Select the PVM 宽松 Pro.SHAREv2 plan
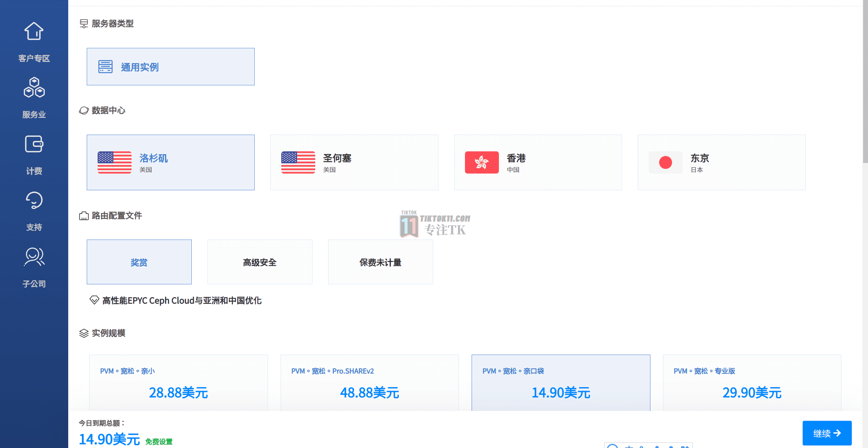 click(x=369, y=383)
